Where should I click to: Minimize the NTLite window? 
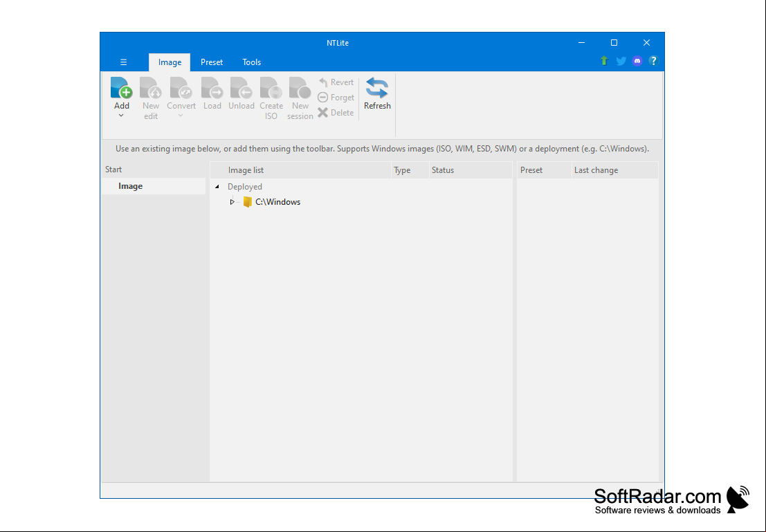[581, 42]
